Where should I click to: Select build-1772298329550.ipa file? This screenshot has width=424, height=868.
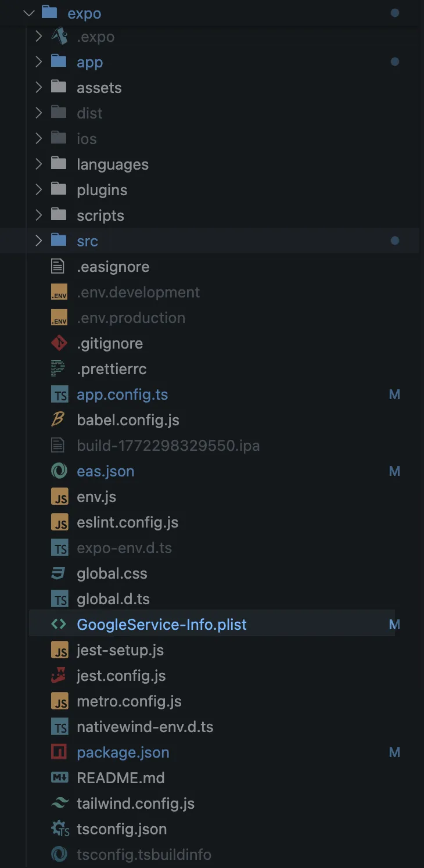[168, 446]
